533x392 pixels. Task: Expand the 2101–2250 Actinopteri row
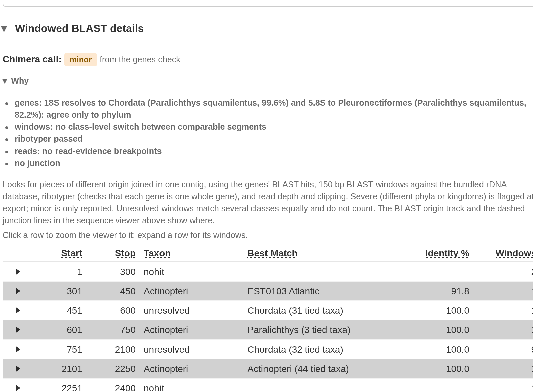pyautogui.click(x=18, y=369)
